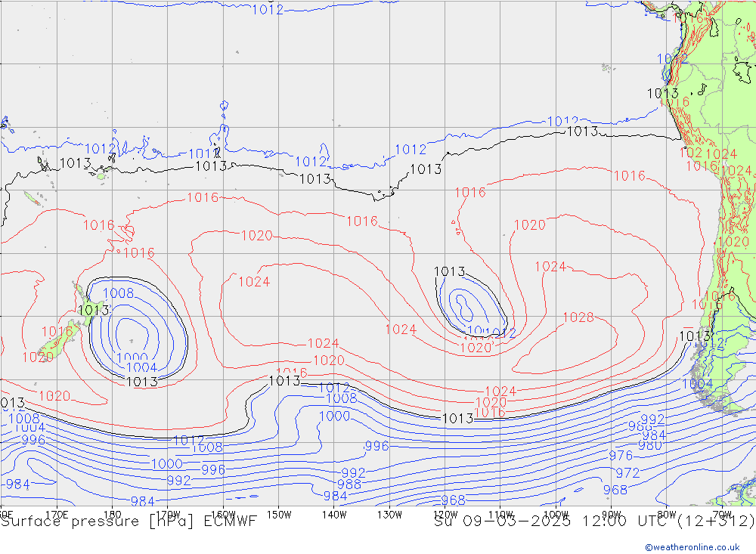Click the "980" isobar label
Screen dimensions: 756x554
pyautogui.click(x=650, y=445)
